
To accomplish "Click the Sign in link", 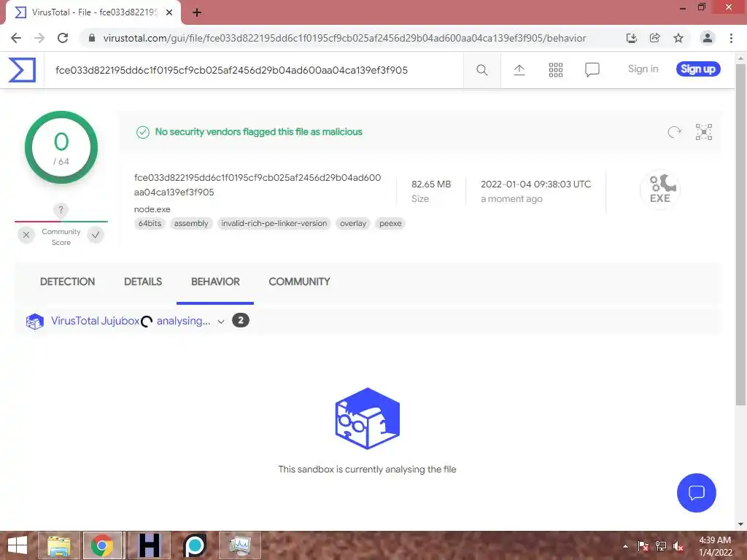I will click(x=643, y=69).
